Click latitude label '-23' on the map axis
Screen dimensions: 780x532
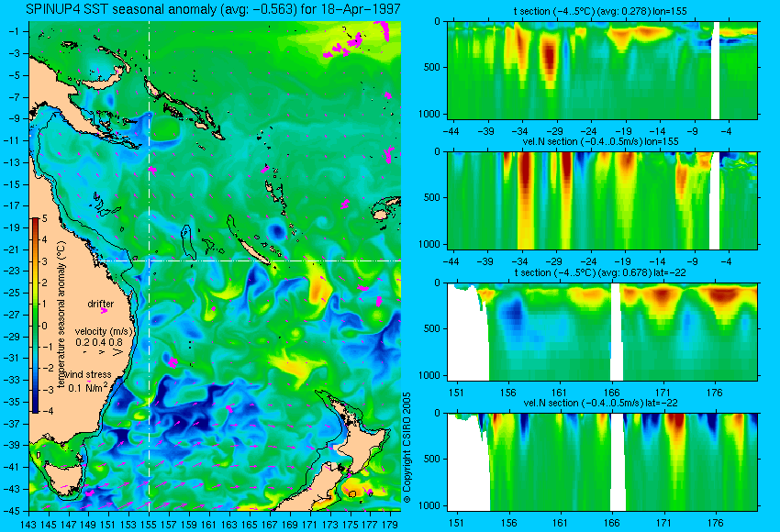coord(13,271)
